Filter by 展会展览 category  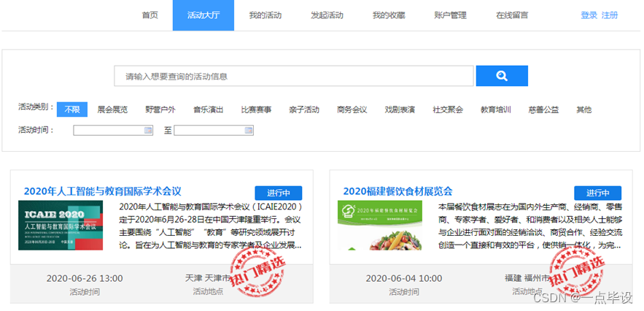(x=112, y=110)
